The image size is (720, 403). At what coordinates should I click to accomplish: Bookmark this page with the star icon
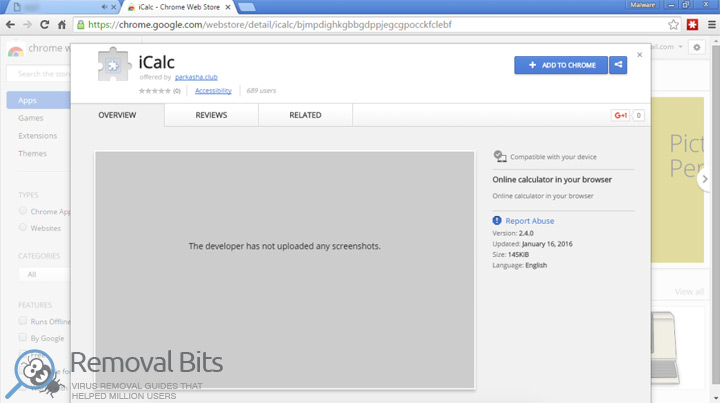[673, 25]
